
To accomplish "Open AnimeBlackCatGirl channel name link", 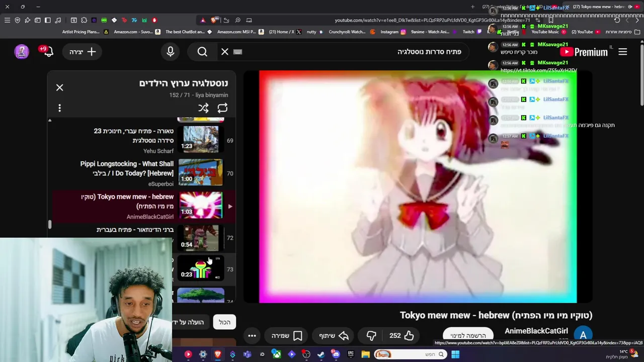I will (536, 331).
